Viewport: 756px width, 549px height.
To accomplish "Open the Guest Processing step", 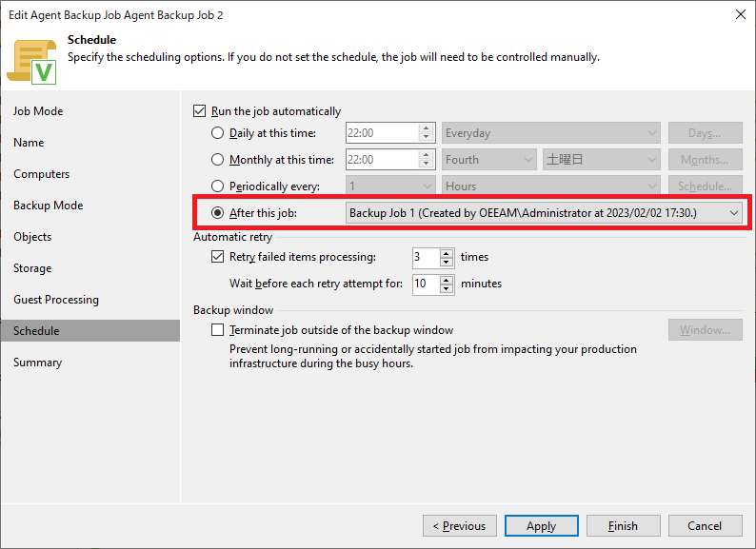I will pyautogui.click(x=56, y=300).
